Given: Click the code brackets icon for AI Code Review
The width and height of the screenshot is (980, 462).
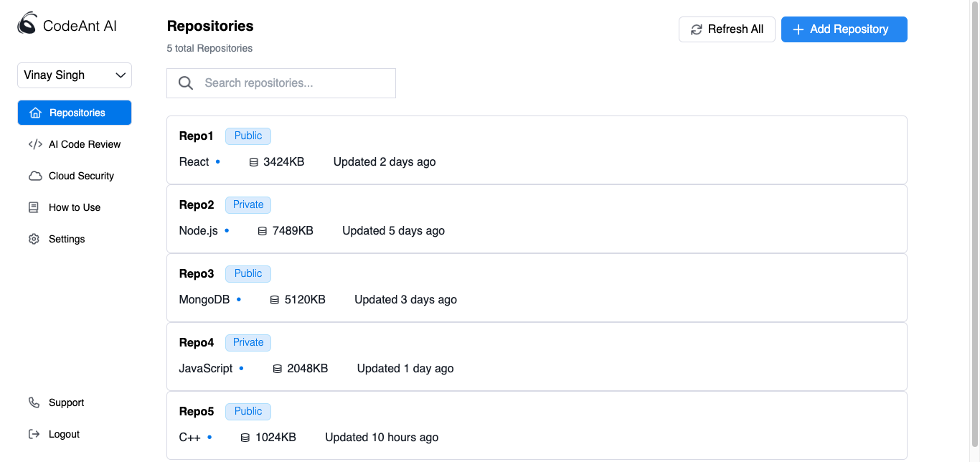Looking at the screenshot, I should pos(34,144).
